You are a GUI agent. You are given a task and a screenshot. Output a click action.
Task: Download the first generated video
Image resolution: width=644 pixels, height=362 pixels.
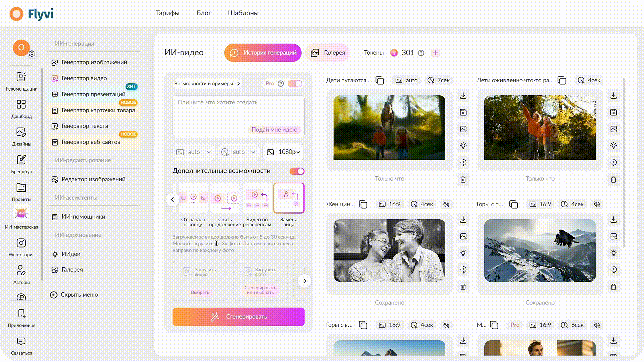pyautogui.click(x=463, y=96)
